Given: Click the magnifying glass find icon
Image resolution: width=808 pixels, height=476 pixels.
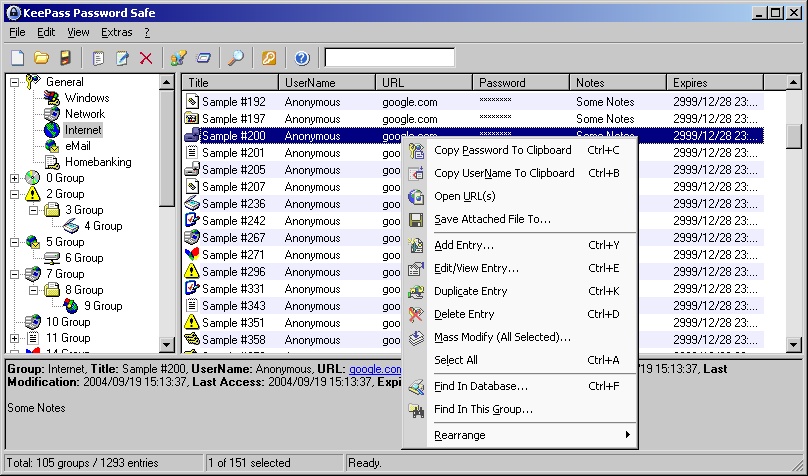Looking at the screenshot, I should click(x=236, y=58).
